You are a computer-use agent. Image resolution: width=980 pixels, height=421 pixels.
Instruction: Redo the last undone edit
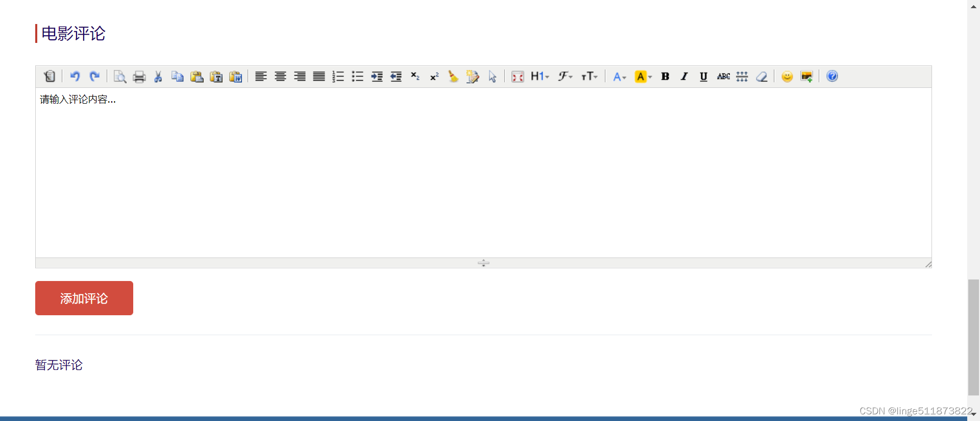point(94,76)
